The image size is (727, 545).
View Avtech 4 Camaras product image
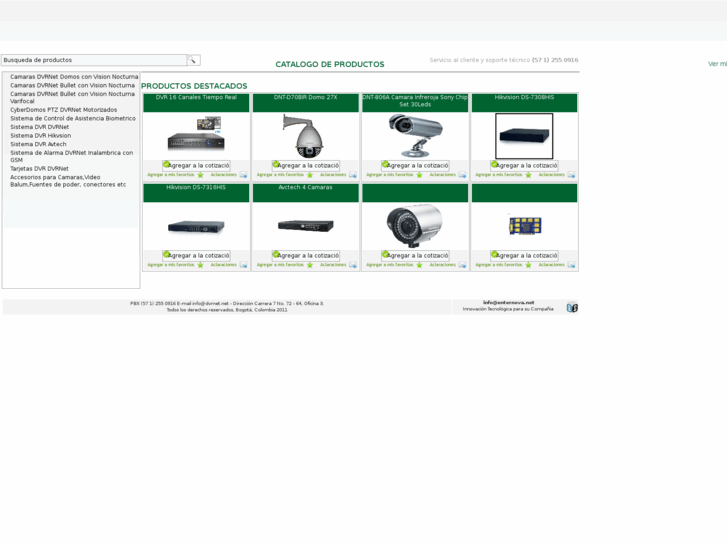pyautogui.click(x=306, y=226)
